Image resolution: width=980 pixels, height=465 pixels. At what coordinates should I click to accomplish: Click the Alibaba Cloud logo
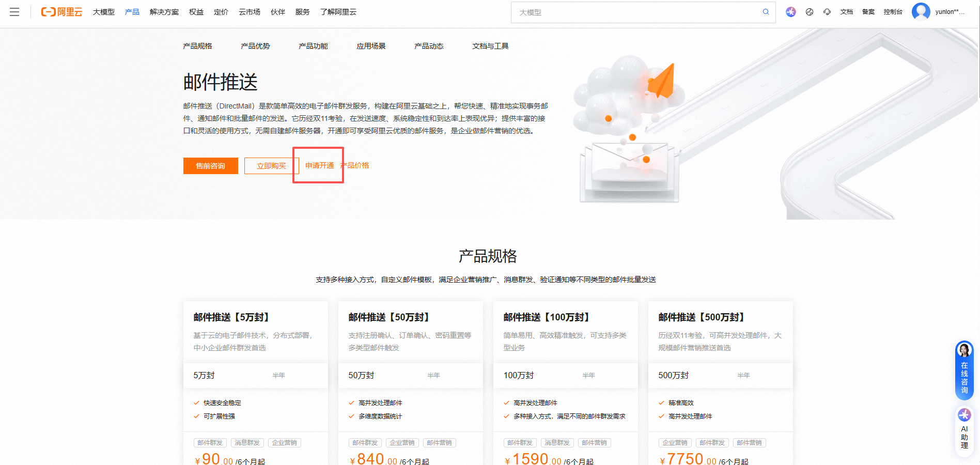click(61, 12)
